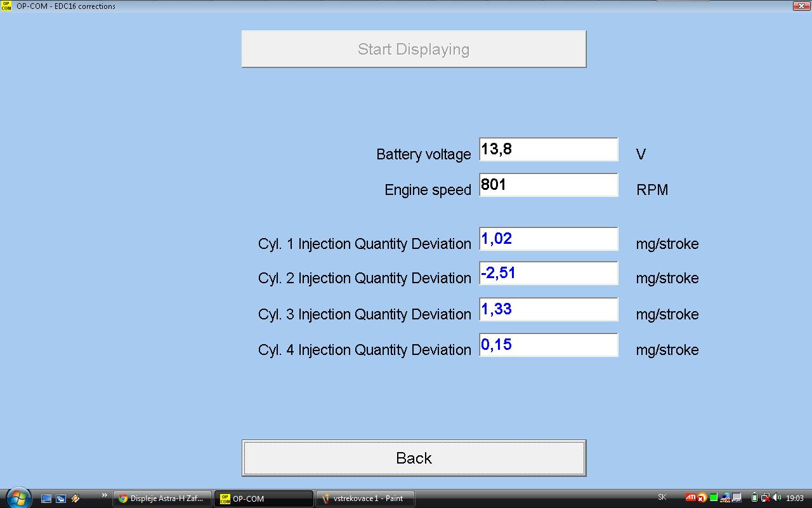Open the SK keyboard language indicator
Screen dimensions: 812x508
[x=662, y=498]
